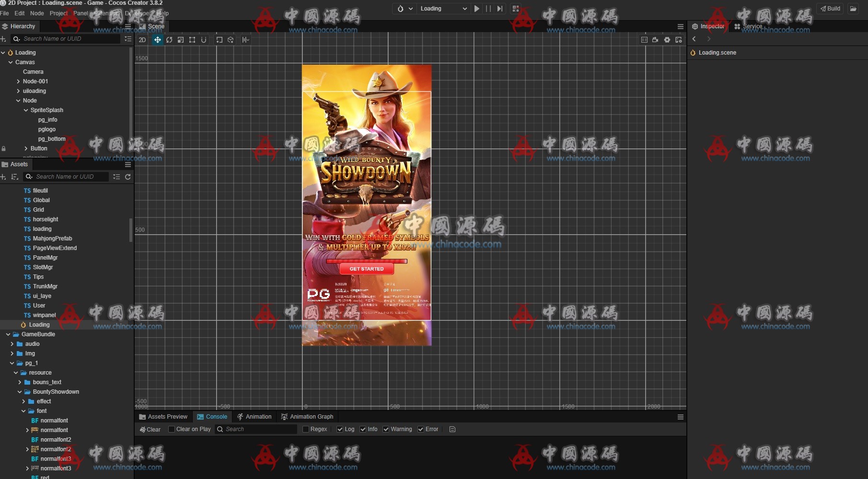
Task: Click the scene camera icon
Action: tap(655, 40)
